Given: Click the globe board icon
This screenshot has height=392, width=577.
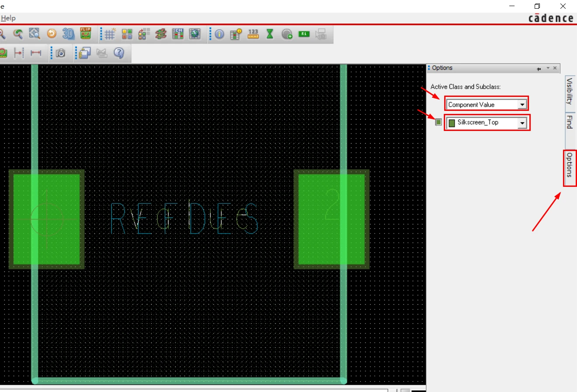Looking at the screenshot, I should pyautogui.click(x=195, y=34).
